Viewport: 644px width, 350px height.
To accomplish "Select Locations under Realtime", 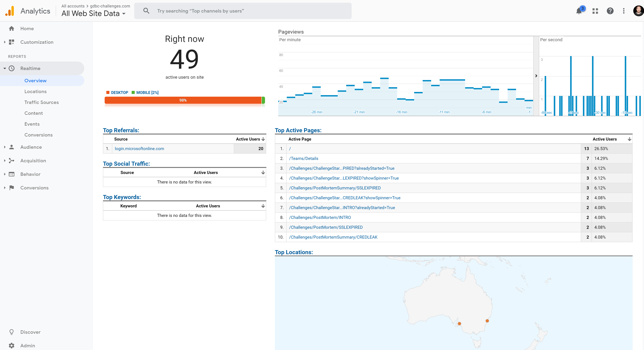I will (x=36, y=91).
